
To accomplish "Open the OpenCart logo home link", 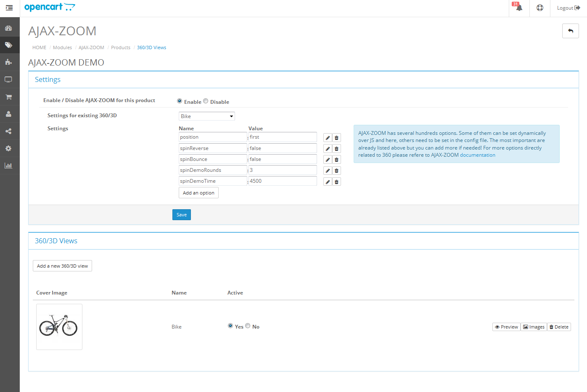I will click(x=50, y=7).
